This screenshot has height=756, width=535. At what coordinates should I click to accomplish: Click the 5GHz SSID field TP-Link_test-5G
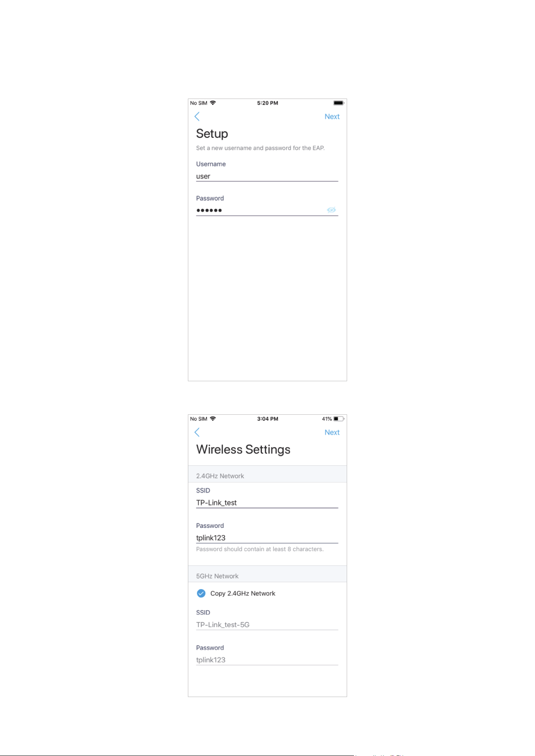coord(267,625)
